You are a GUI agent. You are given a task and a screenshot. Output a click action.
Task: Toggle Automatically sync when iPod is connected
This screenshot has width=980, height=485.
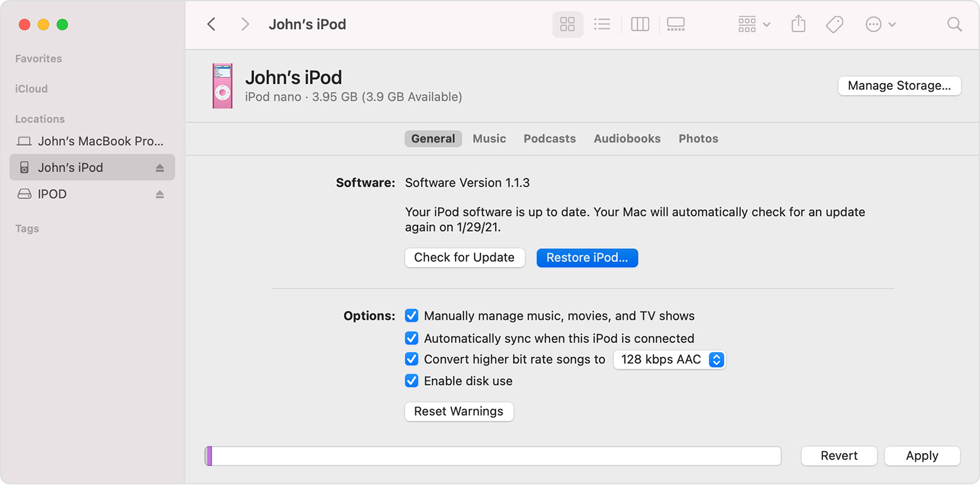(x=411, y=338)
